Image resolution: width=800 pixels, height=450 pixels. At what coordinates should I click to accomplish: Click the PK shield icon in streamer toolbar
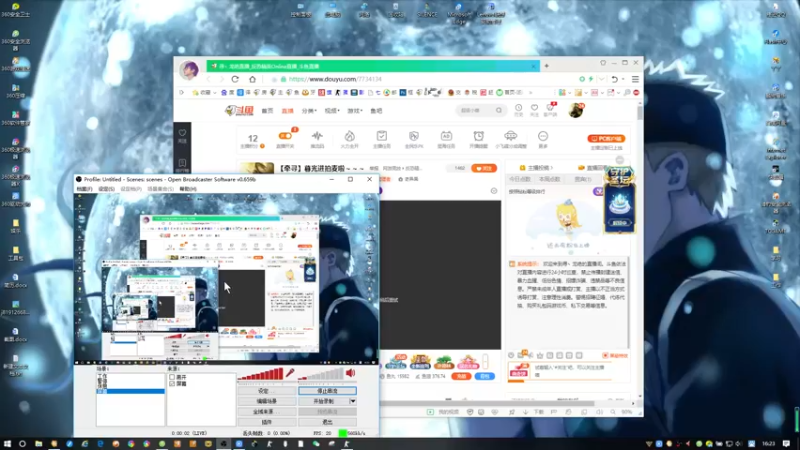point(414,136)
